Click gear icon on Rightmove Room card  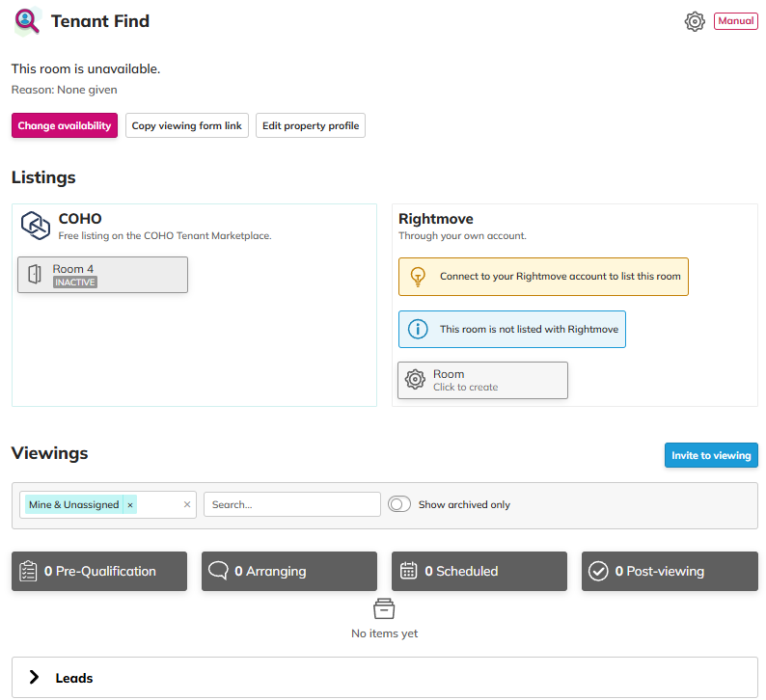(x=415, y=379)
